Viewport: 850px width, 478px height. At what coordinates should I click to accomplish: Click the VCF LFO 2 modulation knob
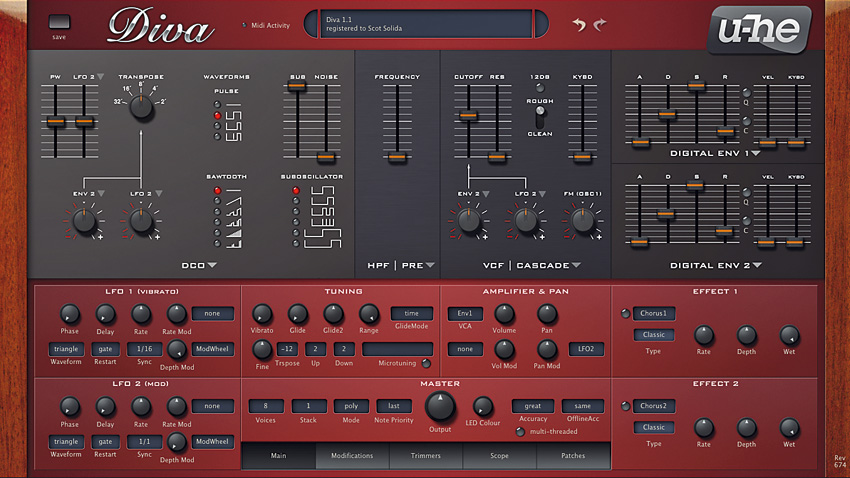[526, 221]
